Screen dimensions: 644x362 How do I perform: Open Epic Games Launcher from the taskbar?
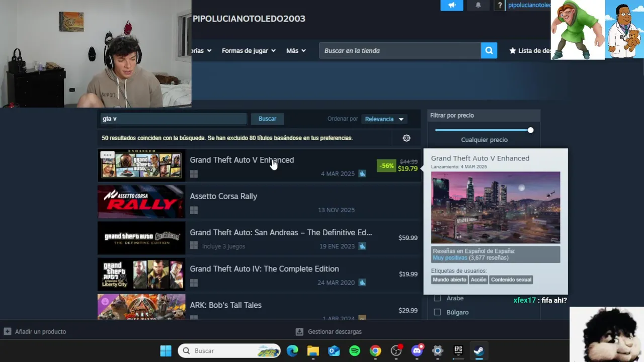tap(458, 351)
